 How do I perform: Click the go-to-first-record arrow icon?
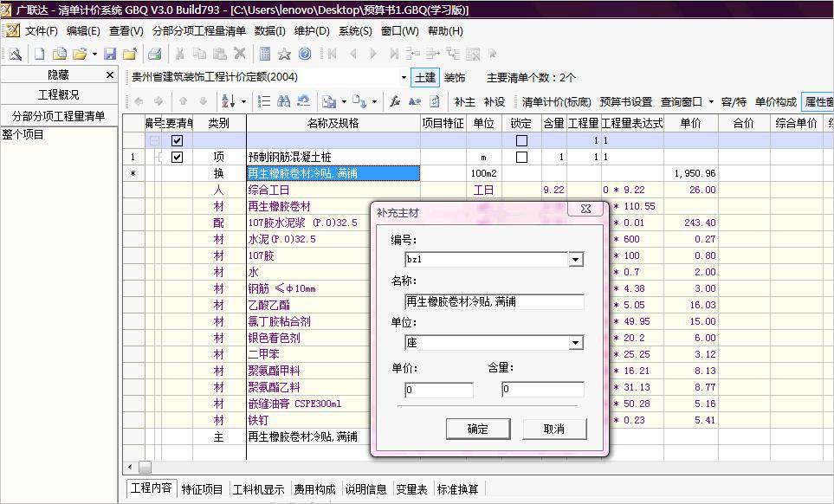pyautogui.click(x=333, y=54)
